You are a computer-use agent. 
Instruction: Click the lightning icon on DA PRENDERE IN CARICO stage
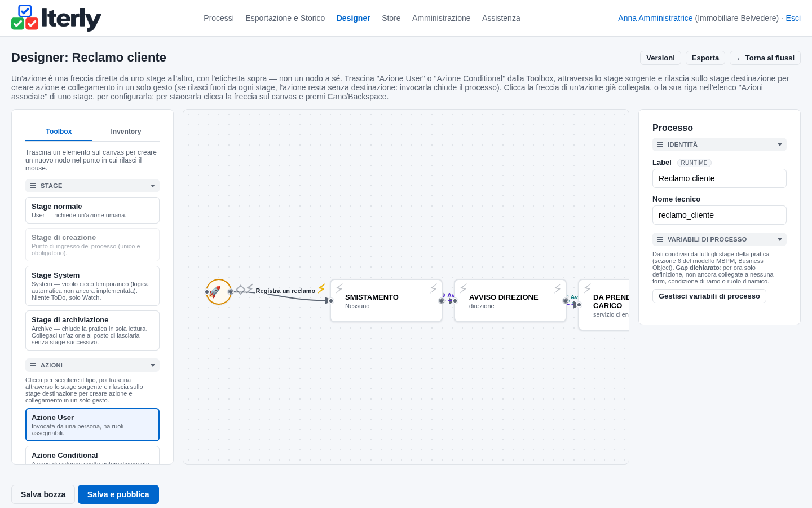588,288
